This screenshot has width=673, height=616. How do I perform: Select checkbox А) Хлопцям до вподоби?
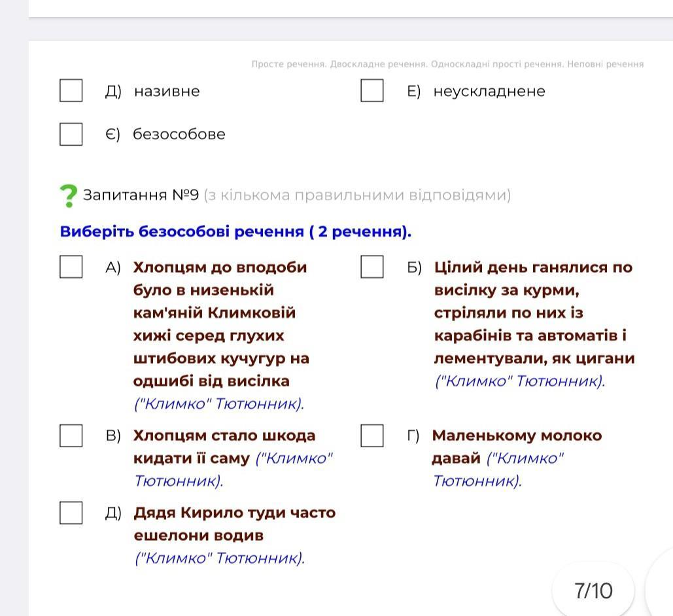click(71, 267)
